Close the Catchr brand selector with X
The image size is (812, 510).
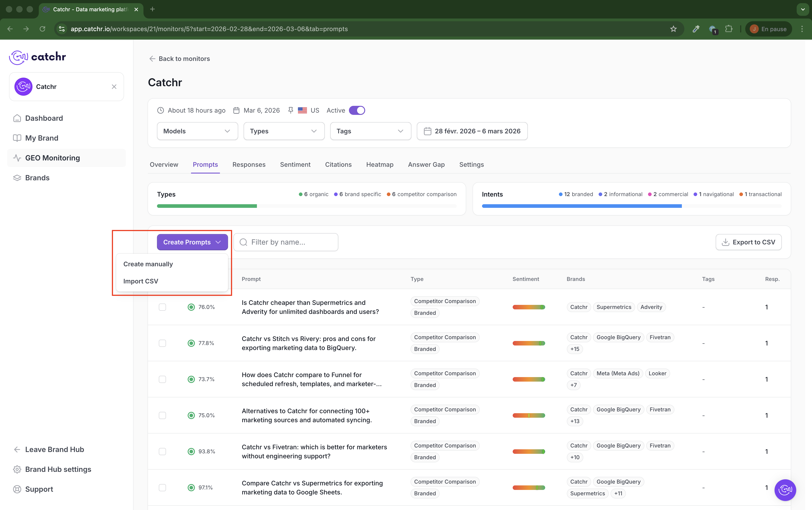coord(114,87)
